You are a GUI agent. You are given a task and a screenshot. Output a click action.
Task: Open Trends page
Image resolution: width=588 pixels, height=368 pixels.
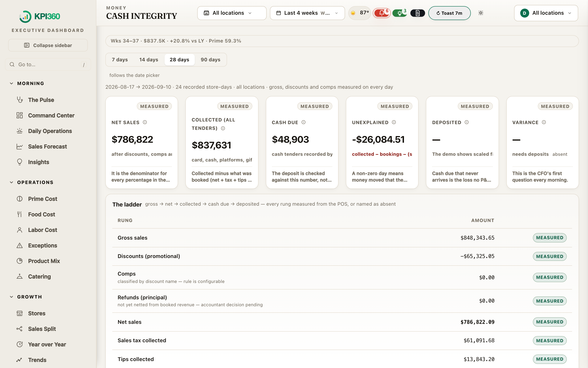(x=37, y=360)
